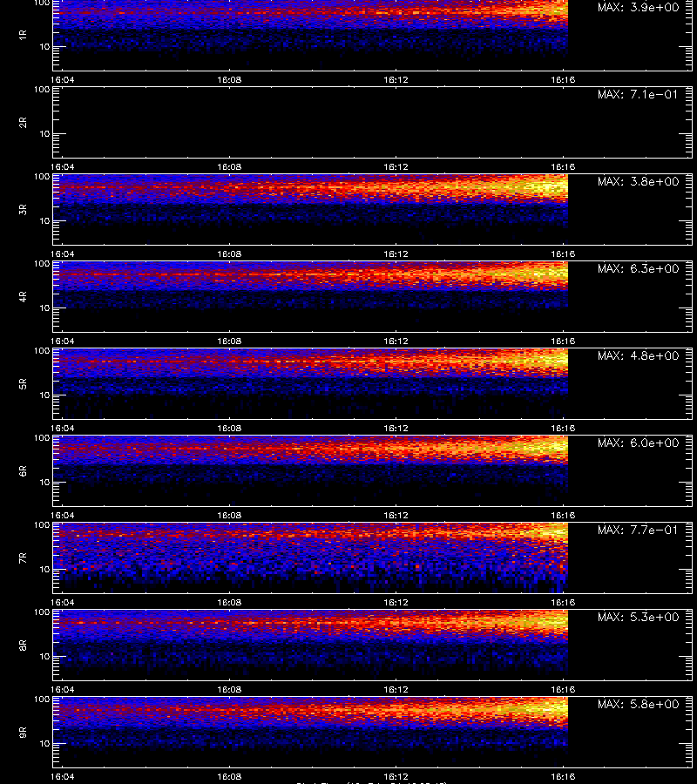Select the 16:04 label below the 4R panel
Screen dimensions: 697x784
(x=63, y=341)
